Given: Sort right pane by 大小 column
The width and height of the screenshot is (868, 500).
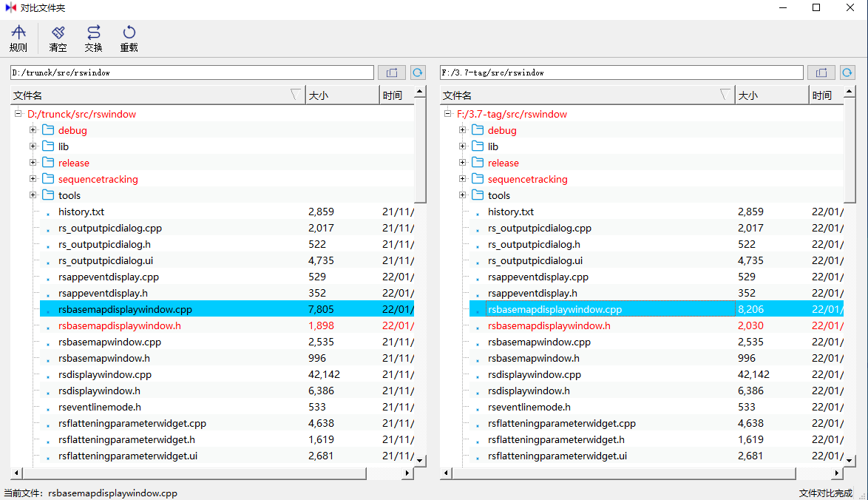Looking at the screenshot, I should pos(772,95).
